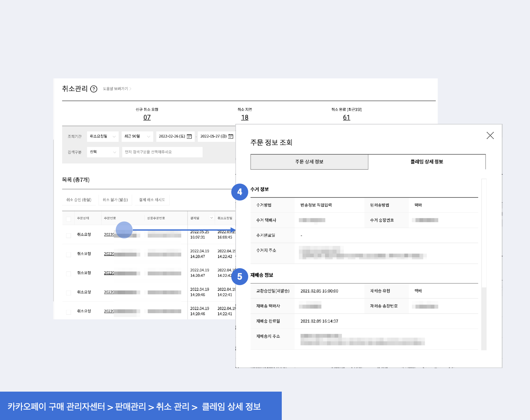
Task: Check the row with 취소요청일 14:22:41 last
Action: [x=68, y=312]
